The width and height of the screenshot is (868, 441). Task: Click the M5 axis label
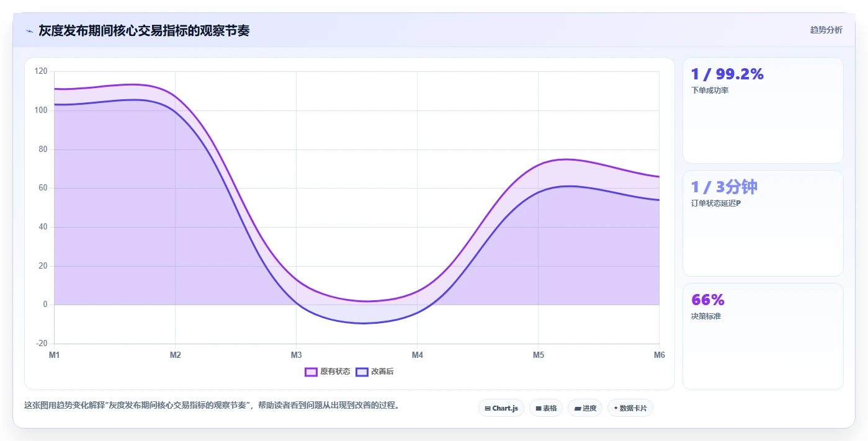(539, 355)
